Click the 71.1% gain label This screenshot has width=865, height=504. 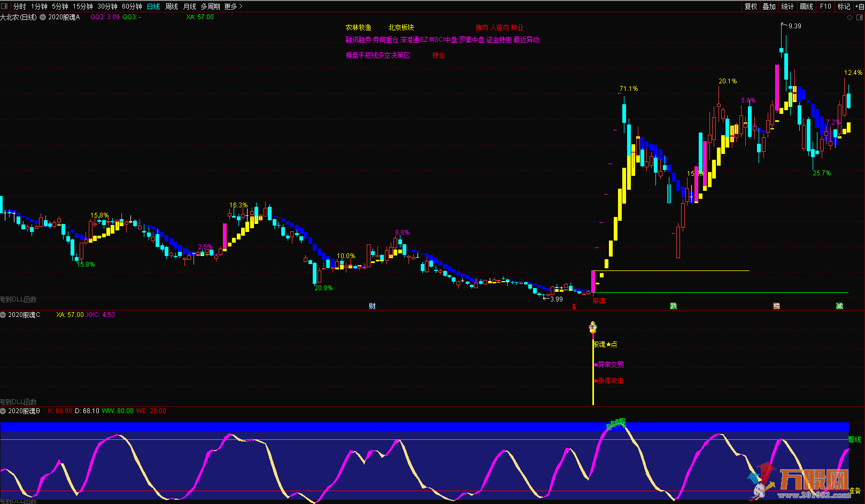click(x=629, y=89)
